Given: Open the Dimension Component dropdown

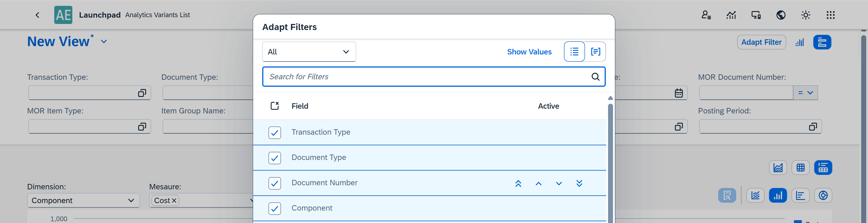Looking at the screenshot, I should [x=83, y=200].
